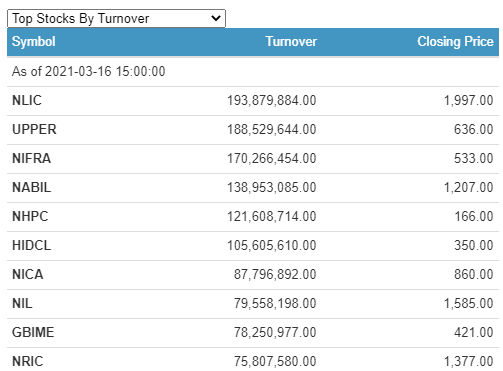
Task: Click NLIC turnover value 193,879,884.00
Action: [x=272, y=100]
